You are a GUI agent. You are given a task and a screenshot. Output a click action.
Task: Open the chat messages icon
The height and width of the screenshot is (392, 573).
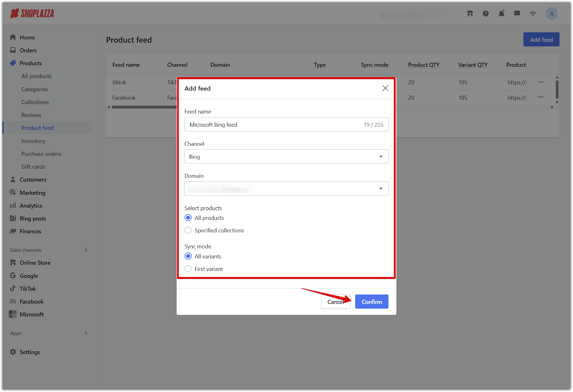click(517, 14)
